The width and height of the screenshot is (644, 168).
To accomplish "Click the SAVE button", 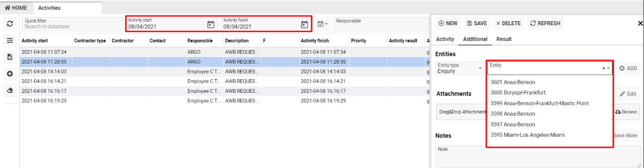I will click(x=477, y=23).
